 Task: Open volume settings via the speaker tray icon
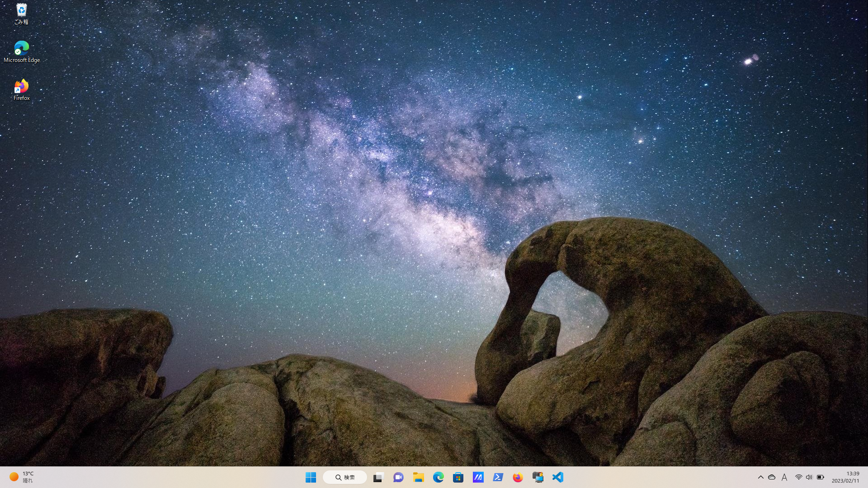coord(809,477)
